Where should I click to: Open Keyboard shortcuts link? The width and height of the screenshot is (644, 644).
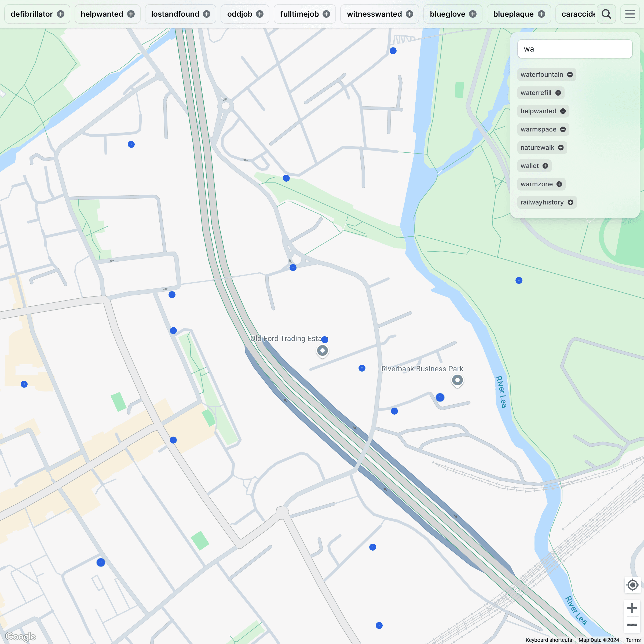[x=549, y=640]
